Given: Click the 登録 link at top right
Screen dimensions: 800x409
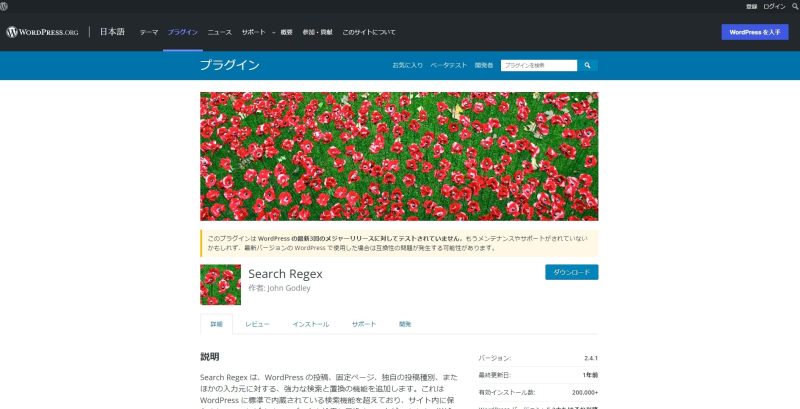Looking at the screenshot, I should 752,7.
